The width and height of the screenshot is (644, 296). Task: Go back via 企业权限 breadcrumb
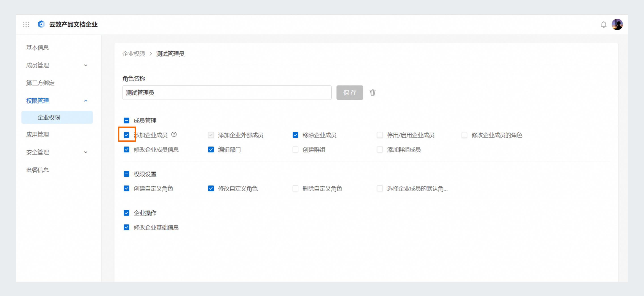[134, 54]
